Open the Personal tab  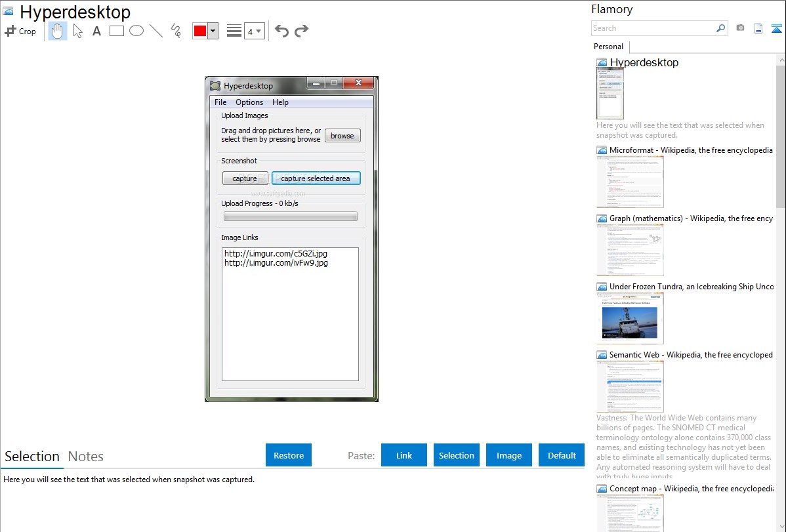coord(608,47)
